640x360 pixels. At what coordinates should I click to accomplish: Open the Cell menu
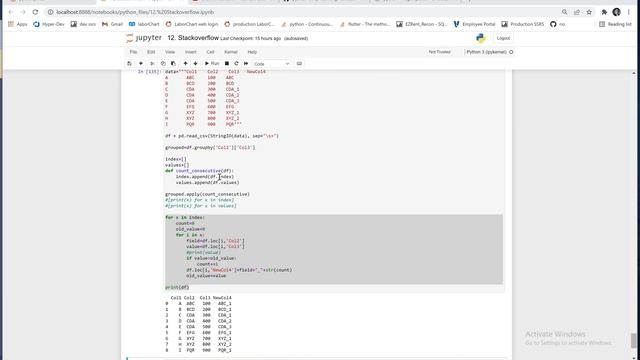[x=210, y=52]
